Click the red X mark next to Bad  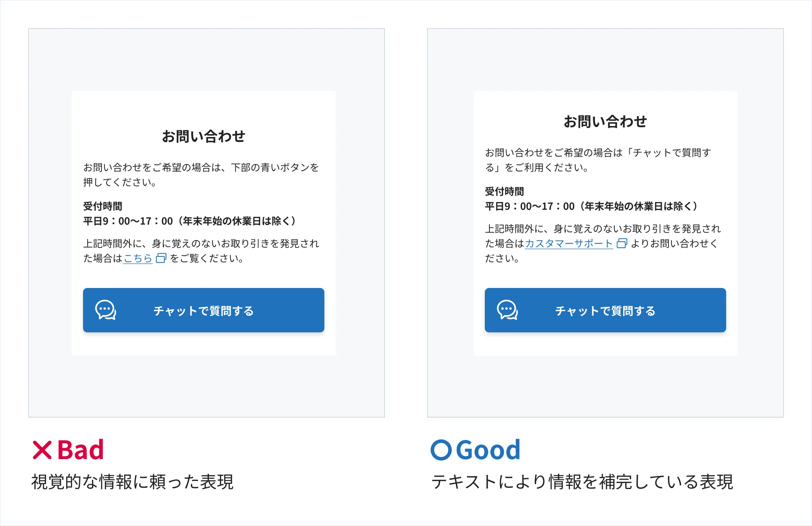[42, 450]
